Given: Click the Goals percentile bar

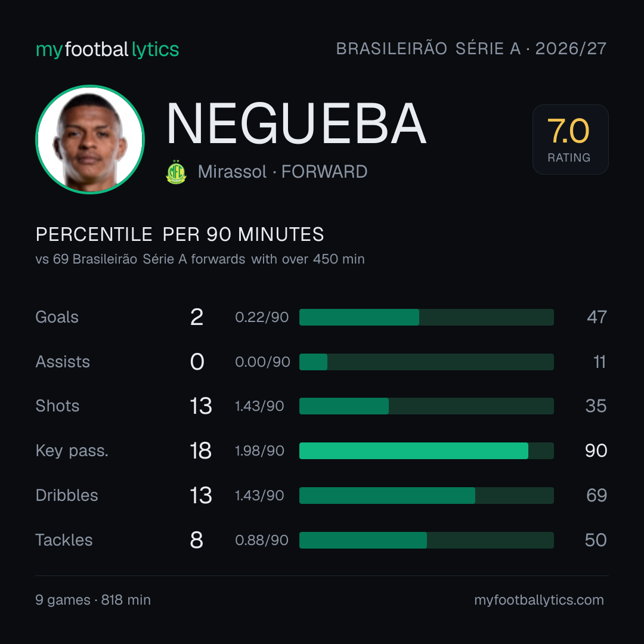Looking at the screenshot, I should 426,317.
